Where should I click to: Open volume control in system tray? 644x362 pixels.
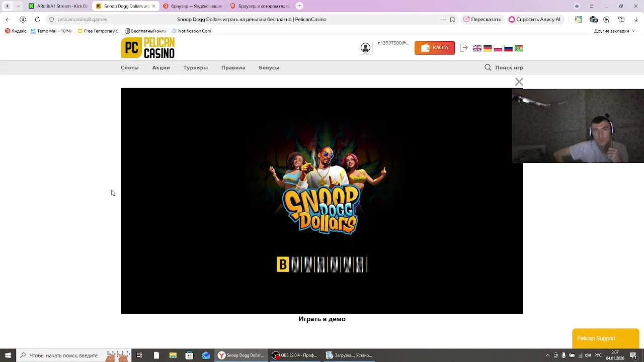click(x=588, y=355)
